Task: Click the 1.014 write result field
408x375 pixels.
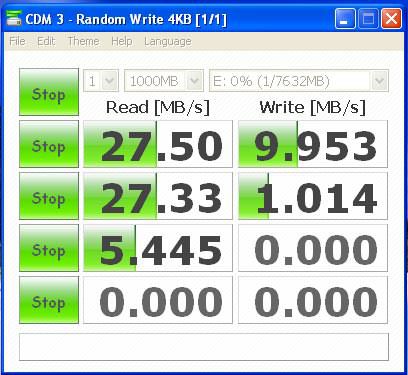Action: 313,196
